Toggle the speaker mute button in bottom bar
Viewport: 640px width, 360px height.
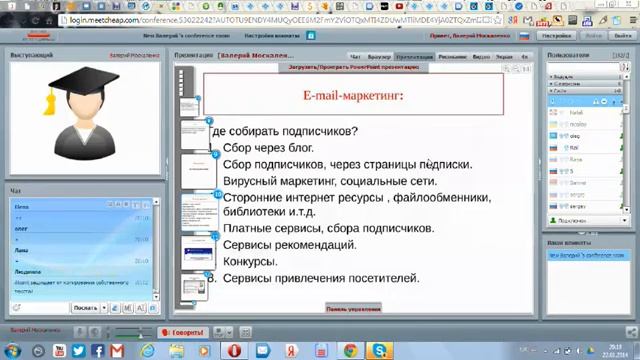(94, 332)
